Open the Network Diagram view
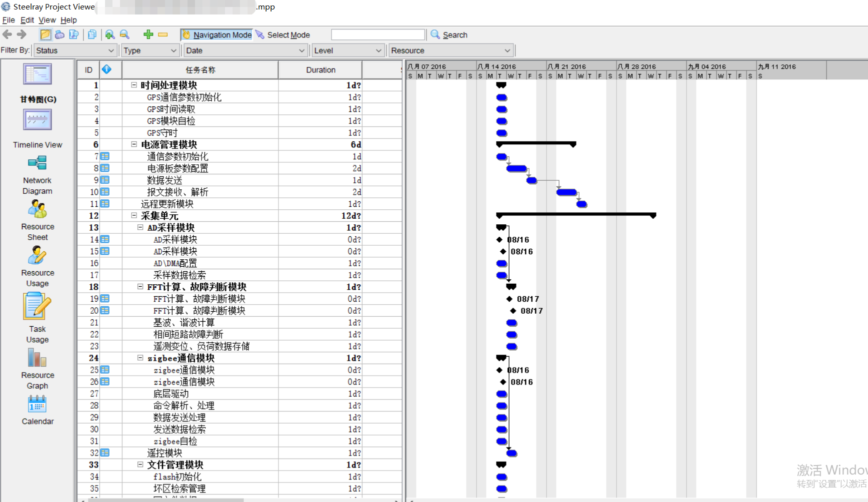Viewport: 868px width, 502px height. tap(37, 163)
